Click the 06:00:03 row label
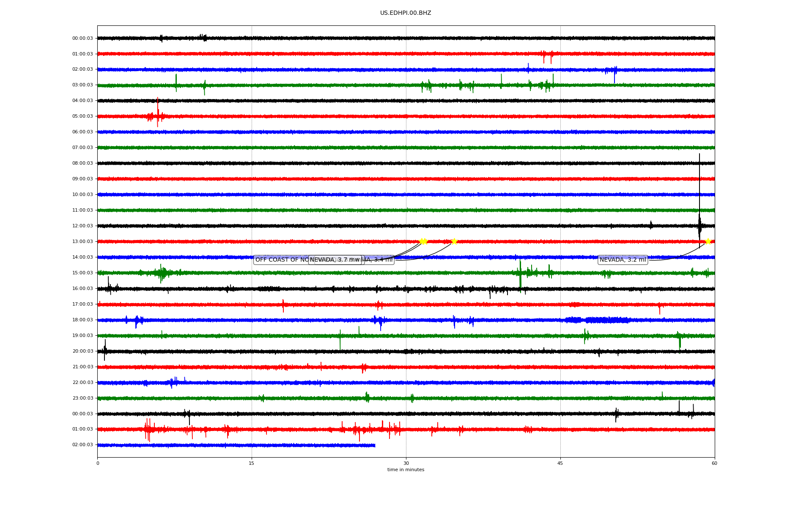Screen dimensions: 812x508 tap(82, 132)
